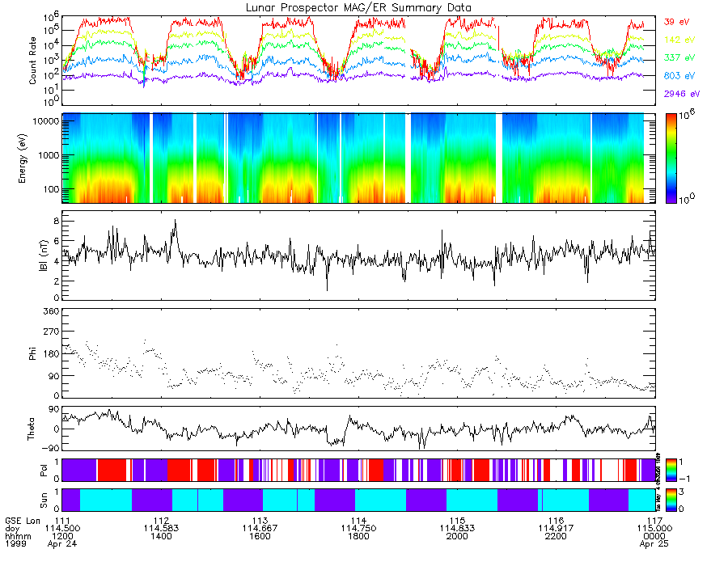Click the 'Count Rate' axis label
Screen dimensions: 728x566
32,61
